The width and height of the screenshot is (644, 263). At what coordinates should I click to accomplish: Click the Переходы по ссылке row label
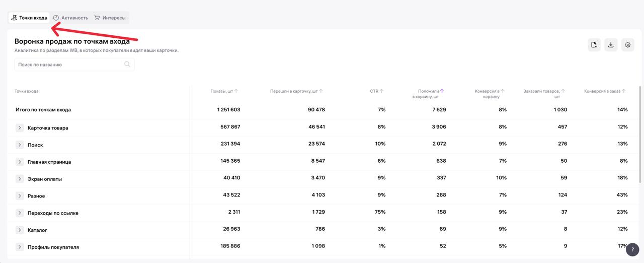coord(53,213)
